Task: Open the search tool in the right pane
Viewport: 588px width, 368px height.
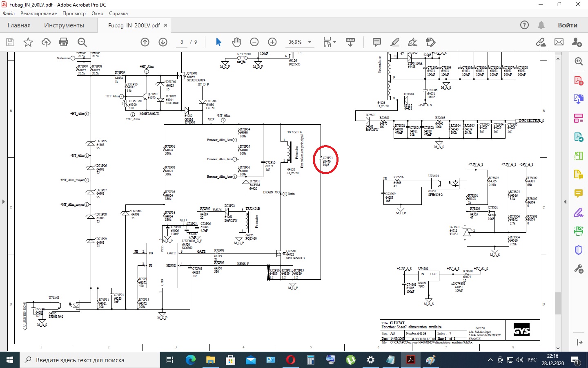Action: click(579, 61)
